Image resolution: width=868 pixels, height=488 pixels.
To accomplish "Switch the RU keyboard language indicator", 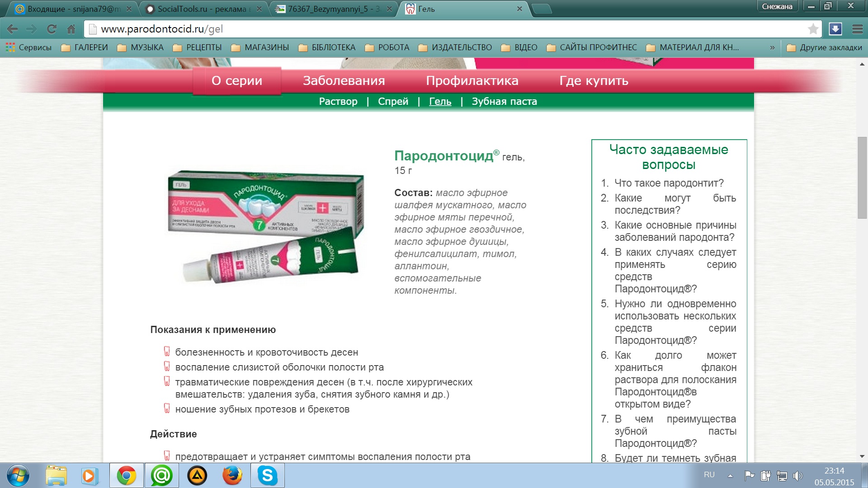I will pos(709,475).
